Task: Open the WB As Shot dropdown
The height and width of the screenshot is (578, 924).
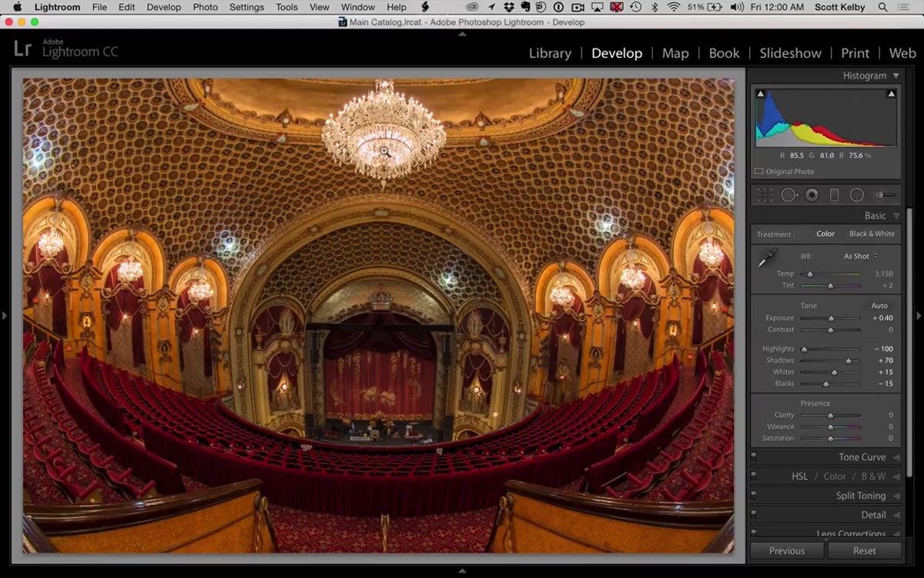Action: point(860,257)
